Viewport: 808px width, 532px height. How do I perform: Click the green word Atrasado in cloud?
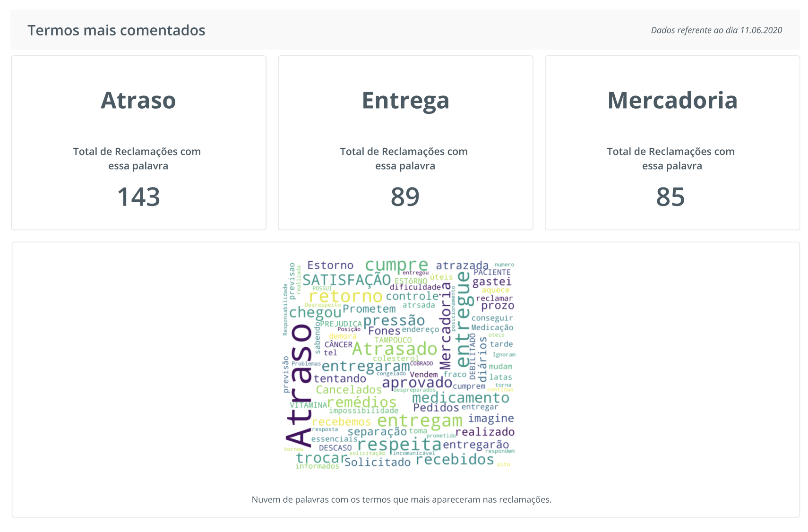point(395,349)
